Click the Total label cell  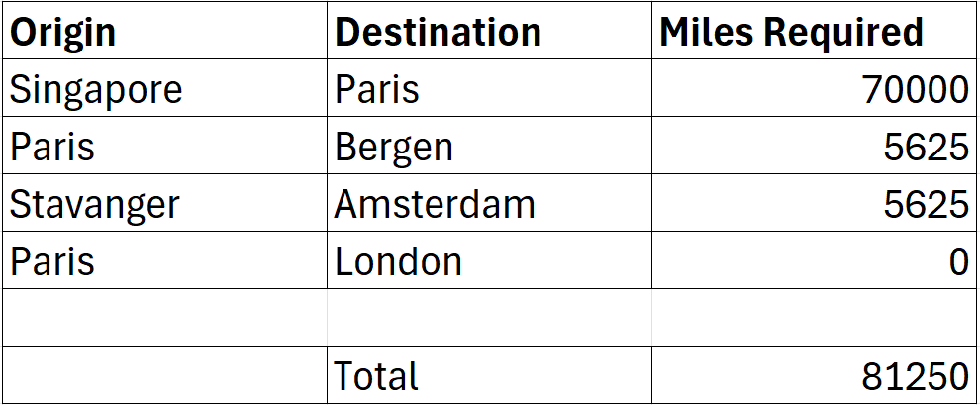pyautogui.click(x=489, y=375)
